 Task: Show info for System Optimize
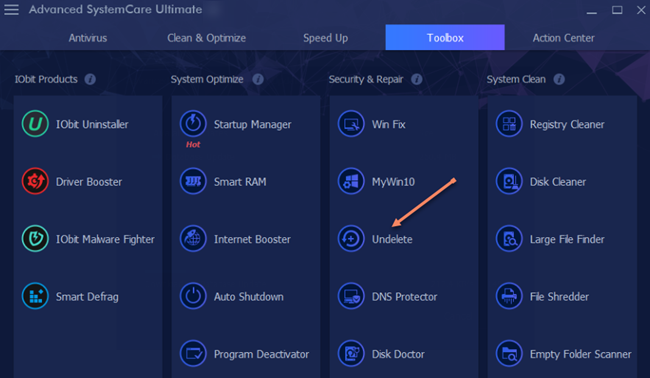258,79
